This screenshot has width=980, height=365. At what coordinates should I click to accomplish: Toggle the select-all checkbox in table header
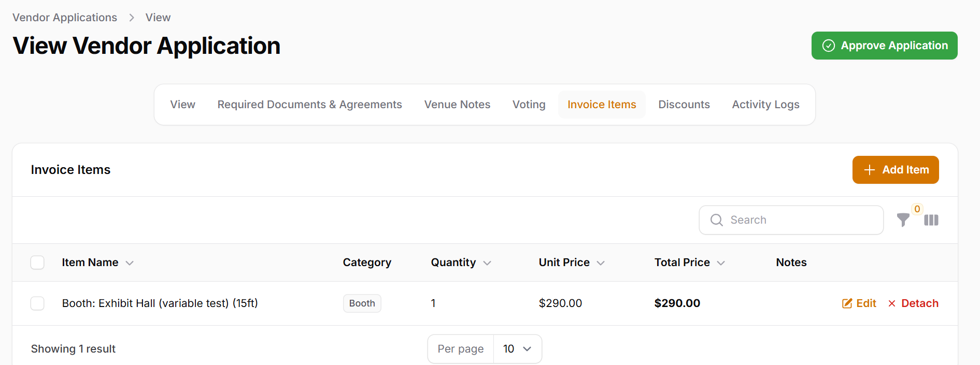click(x=37, y=262)
